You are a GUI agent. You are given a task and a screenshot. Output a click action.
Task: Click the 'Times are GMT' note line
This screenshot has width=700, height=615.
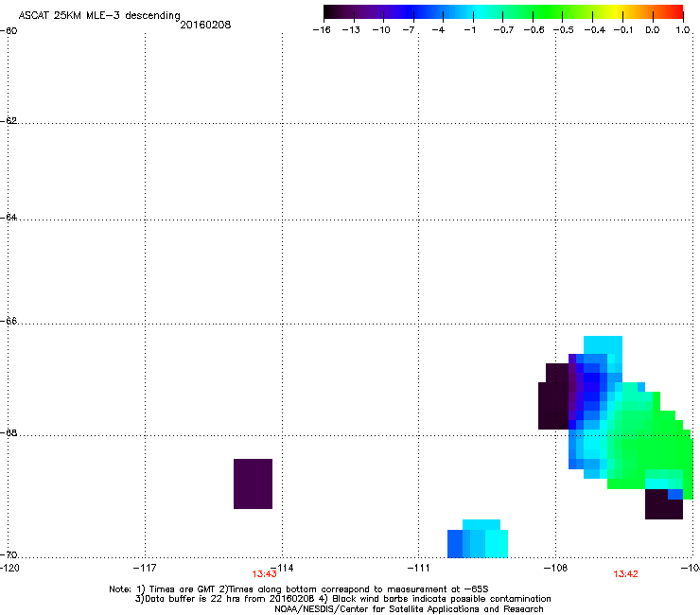(298, 589)
